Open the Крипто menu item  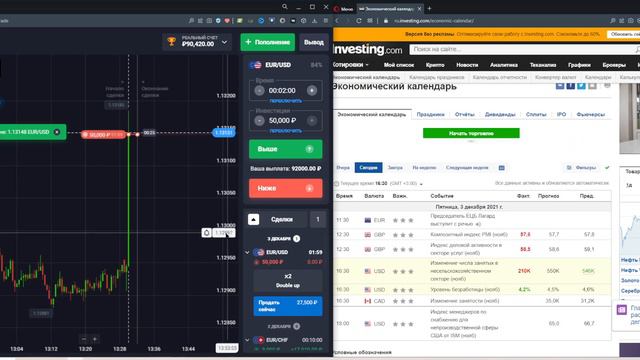tap(435, 65)
